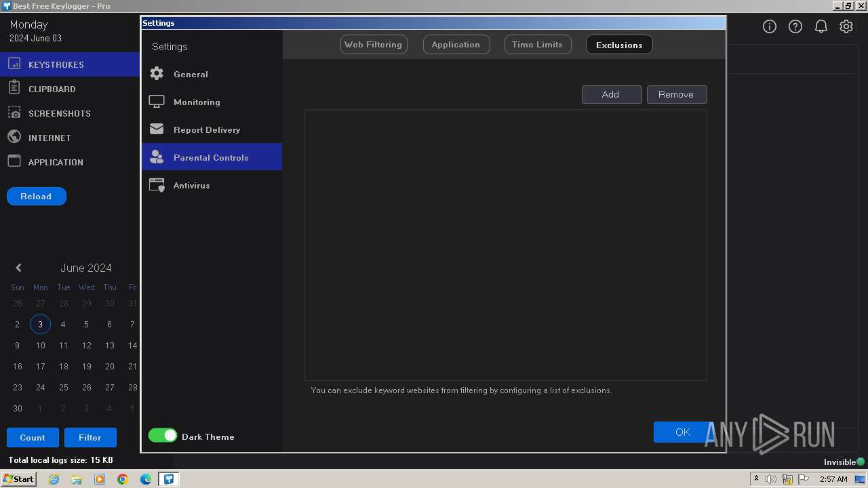Click the Screenshots camera icon
Viewport: 868px width, 488px height.
pos(14,113)
